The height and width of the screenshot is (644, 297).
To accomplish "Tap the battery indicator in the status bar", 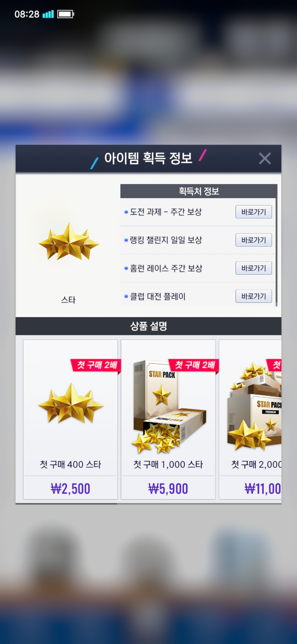I will [x=65, y=14].
